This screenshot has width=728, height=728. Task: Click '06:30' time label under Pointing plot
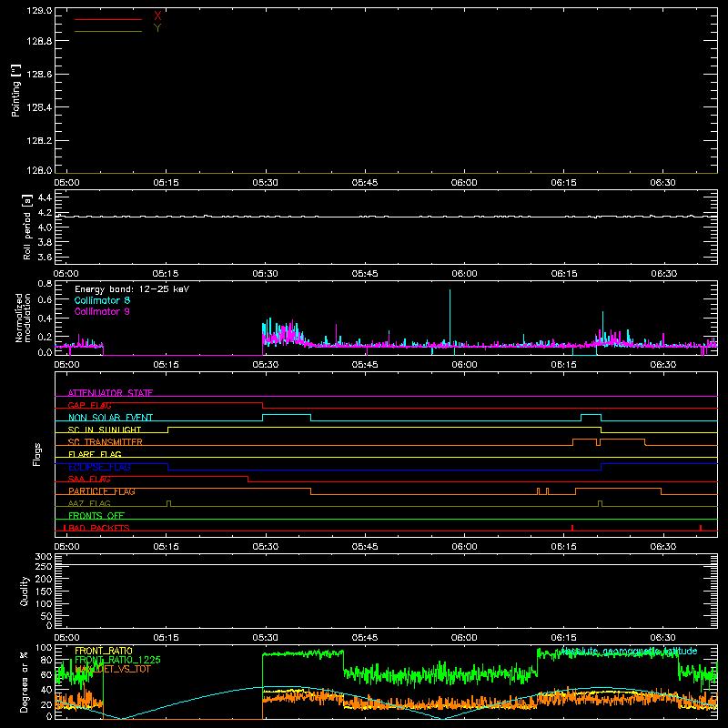point(663,183)
